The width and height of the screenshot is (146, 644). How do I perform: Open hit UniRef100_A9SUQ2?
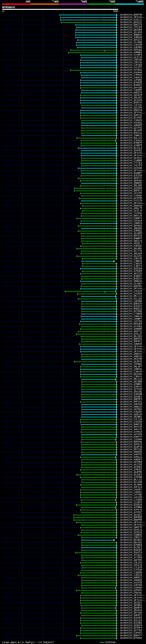point(131,50)
